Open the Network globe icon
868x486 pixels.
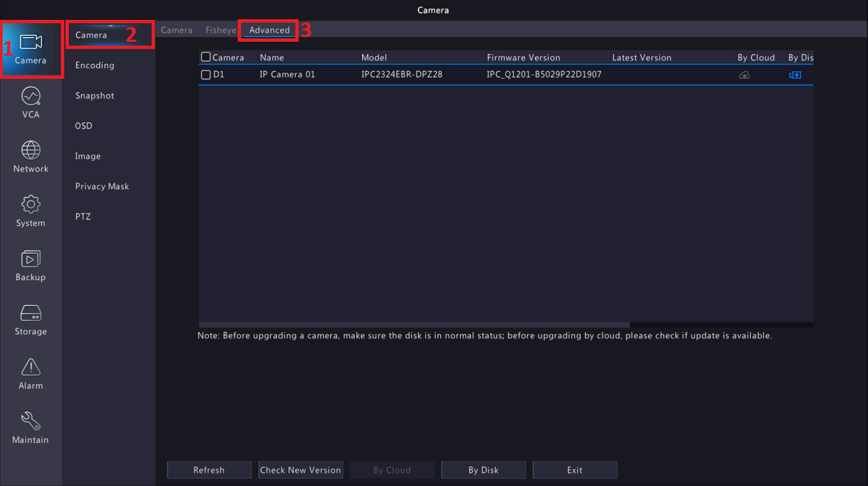point(30,151)
